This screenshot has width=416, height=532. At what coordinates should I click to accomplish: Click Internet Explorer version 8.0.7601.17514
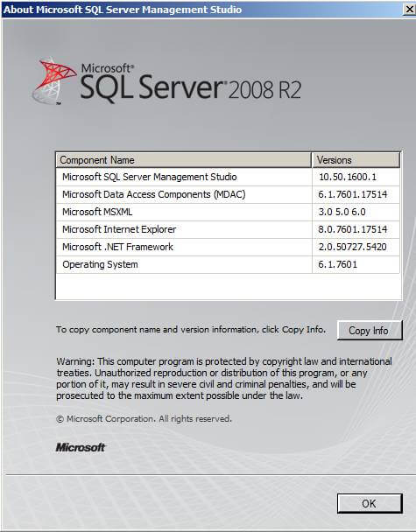[352, 230]
